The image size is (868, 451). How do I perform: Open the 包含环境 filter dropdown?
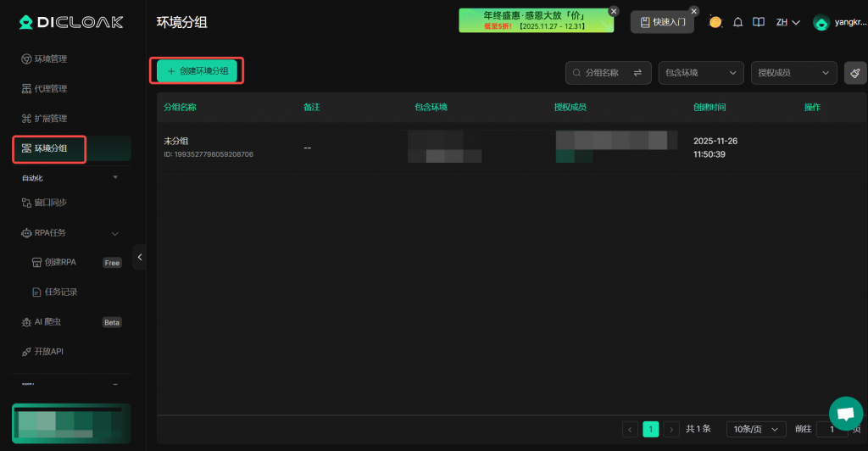(700, 73)
